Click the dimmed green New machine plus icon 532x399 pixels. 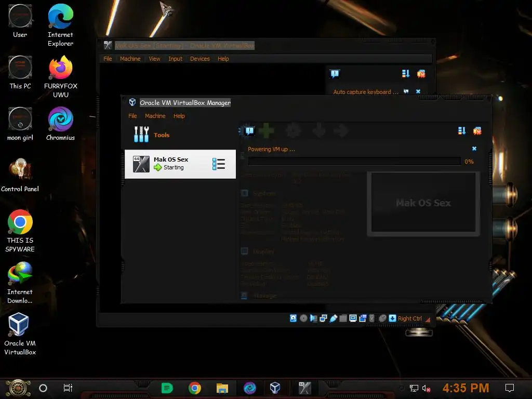click(267, 130)
